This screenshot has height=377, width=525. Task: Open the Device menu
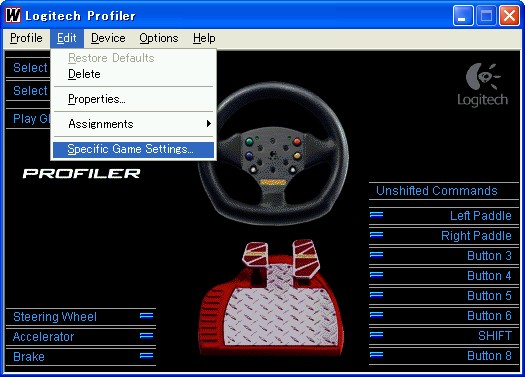(108, 38)
